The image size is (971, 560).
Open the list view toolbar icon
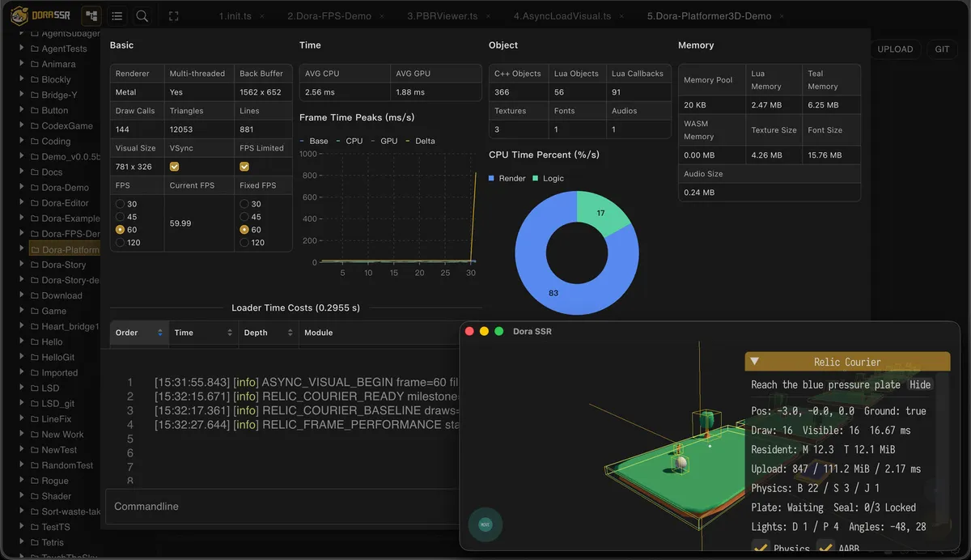pos(117,15)
